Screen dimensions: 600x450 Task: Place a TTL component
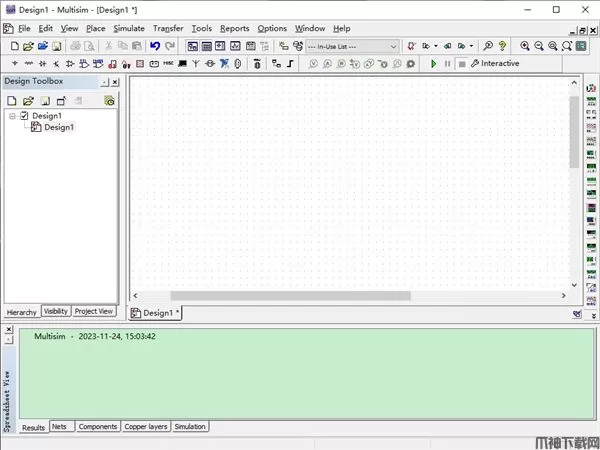coord(84,64)
